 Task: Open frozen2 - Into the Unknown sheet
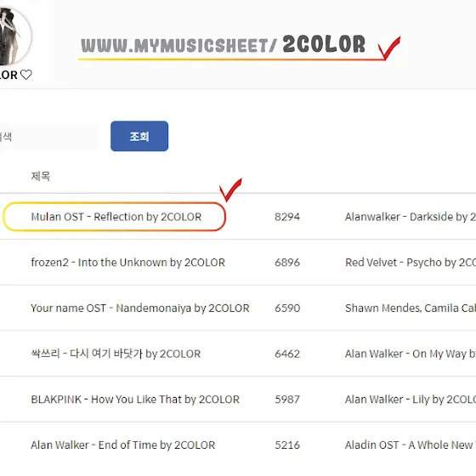click(127, 263)
